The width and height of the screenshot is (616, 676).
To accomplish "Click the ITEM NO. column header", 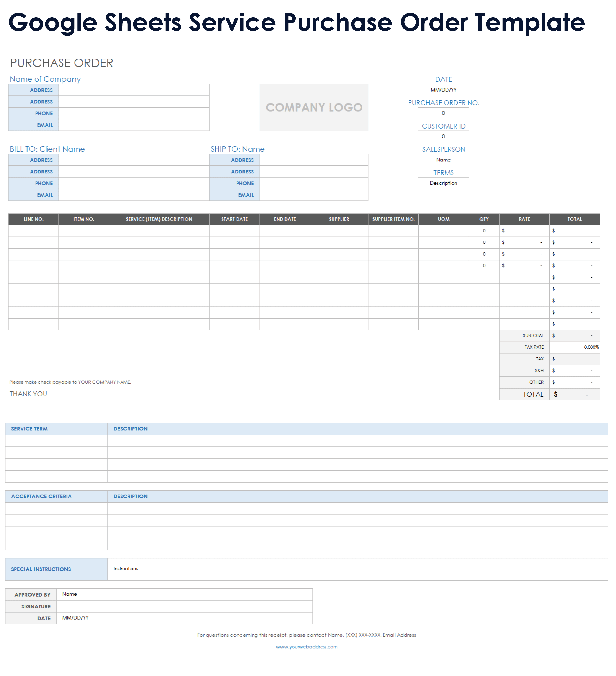I will click(x=84, y=219).
